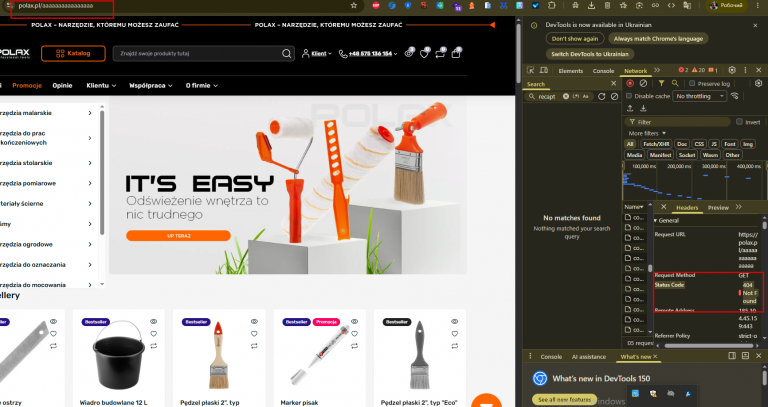
Task: Expand the More filters dropdown
Action: pyautogui.click(x=647, y=133)
